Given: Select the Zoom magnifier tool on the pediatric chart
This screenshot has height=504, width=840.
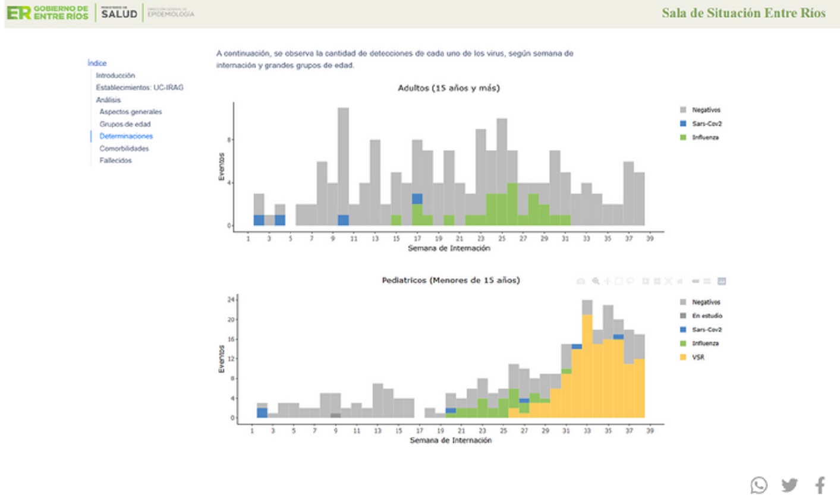Looking at the screenshot, I should pos(595,281).
